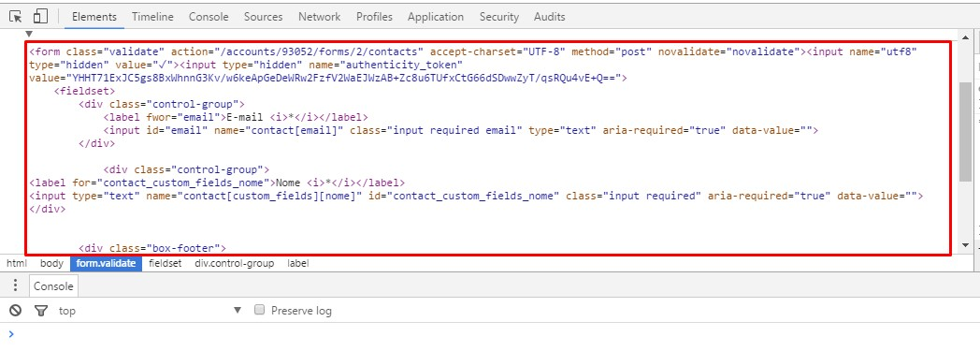The height and width of the screenshot is (351, 980).
Task: Switch to the Console tab
Action: 209,17
